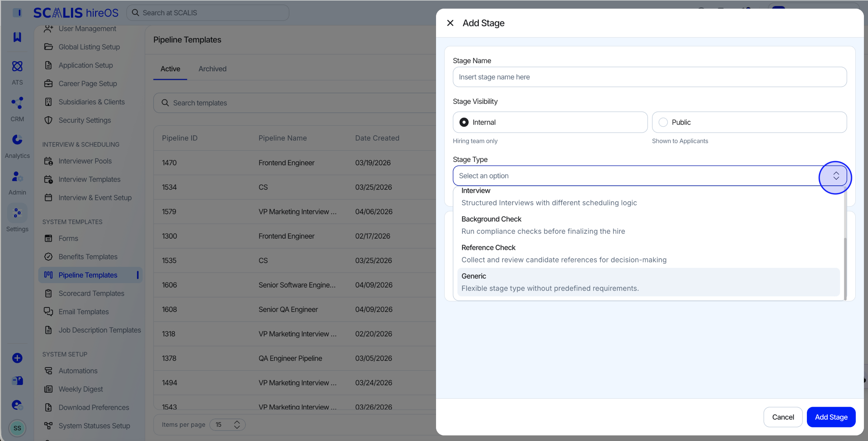
Task: Click the Pipeline Name column header
Action: click(283, 138)
